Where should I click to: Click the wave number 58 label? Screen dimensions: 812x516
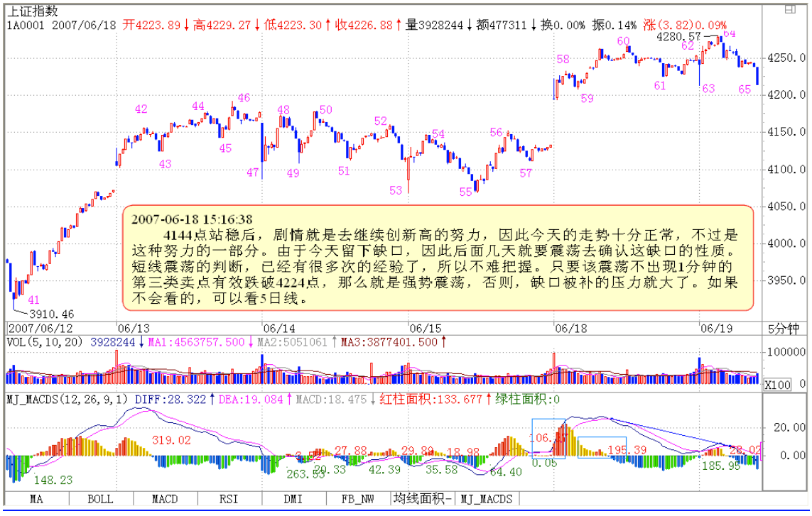coord(563,60)
